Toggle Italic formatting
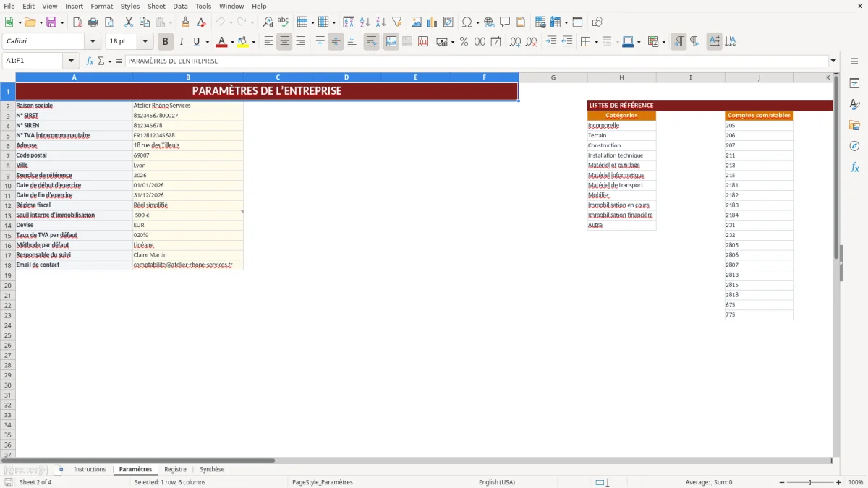Viewport: 868px width, 488px height. (x=182, y=42)
